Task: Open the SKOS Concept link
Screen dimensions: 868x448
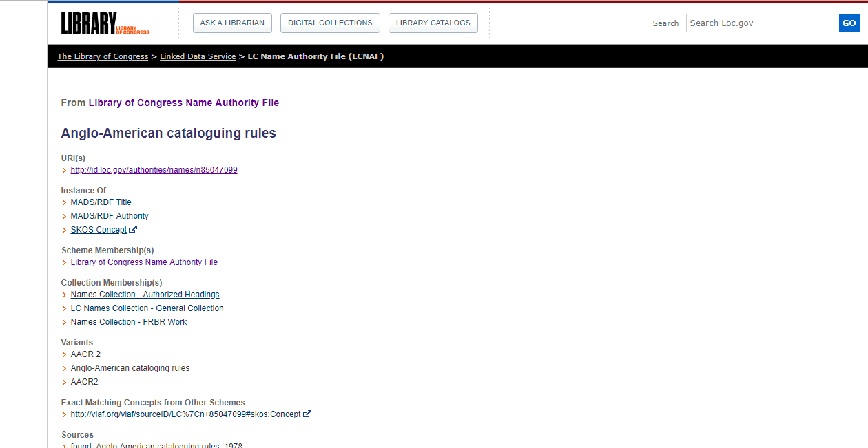Action: (x=99, y=230)
